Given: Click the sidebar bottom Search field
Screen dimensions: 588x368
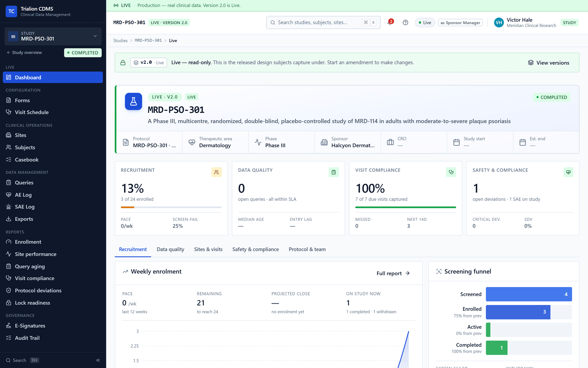Looking at the screenshot, I should (23, 360).
